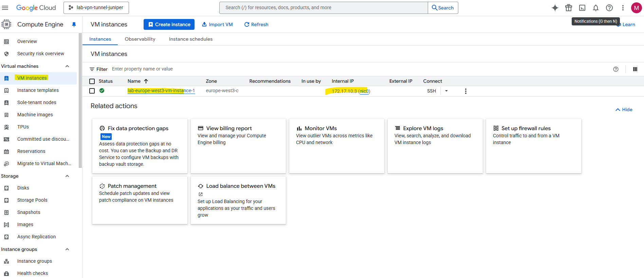Unpin Compute Engine with the pin icon
Screen dimensions: 644x278
(74, 24)
